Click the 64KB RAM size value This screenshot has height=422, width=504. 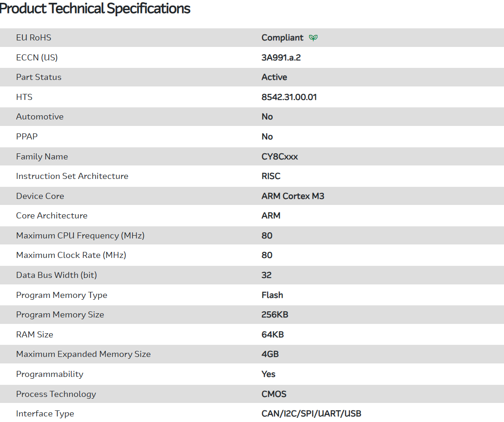click(273, 335)
